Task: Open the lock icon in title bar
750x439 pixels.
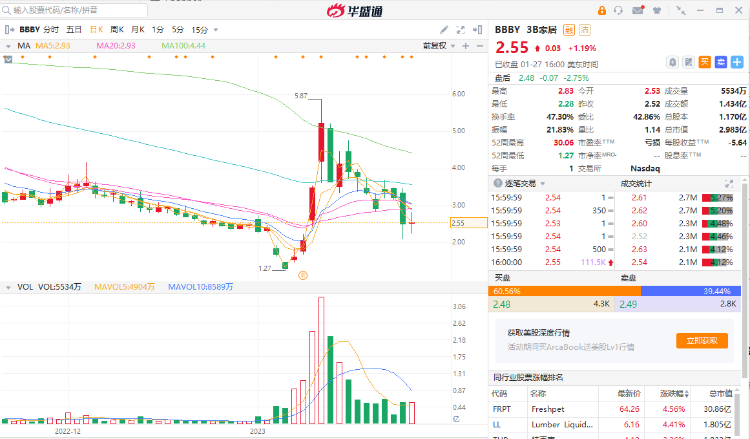Action: tap(602, 10)
